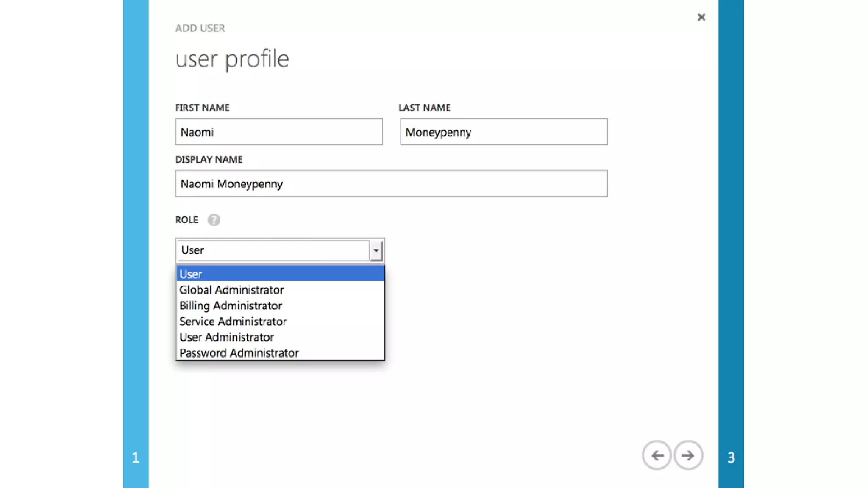The height and width of the screenshot is (488, 868).
Task: Go to wizard step 1 sidebar
Action: tap(136, 457)
